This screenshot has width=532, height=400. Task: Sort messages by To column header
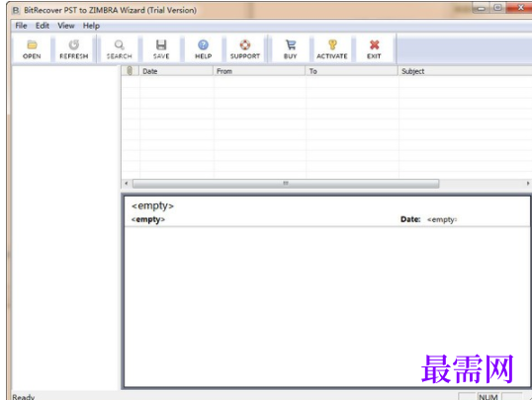tap(352, 71)
